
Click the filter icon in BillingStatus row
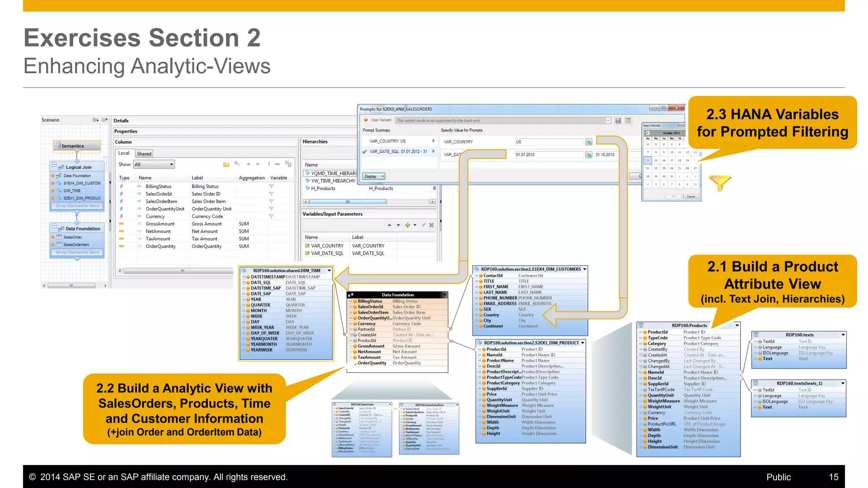click(x=271, y=186)
